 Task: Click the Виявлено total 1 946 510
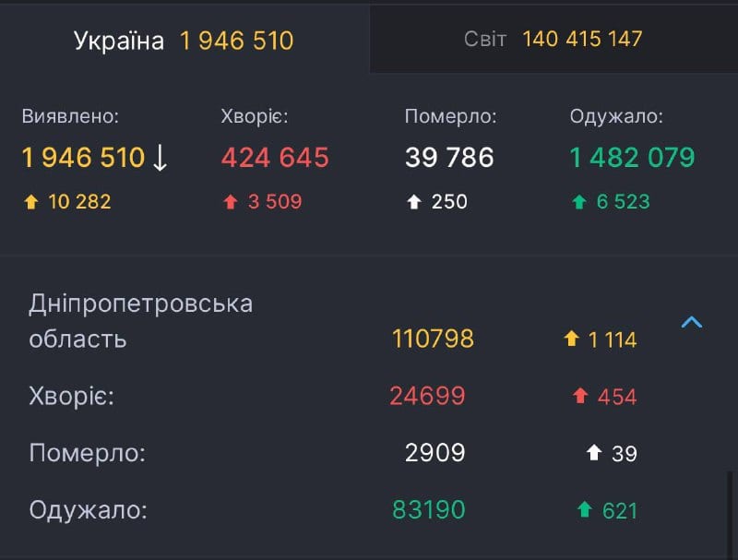click(83, 158)
